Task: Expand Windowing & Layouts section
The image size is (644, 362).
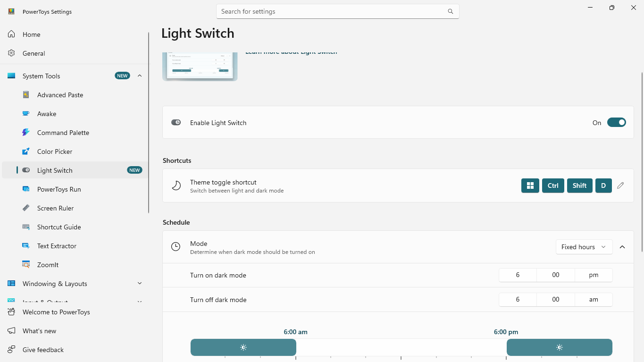Action: (139, 283)
